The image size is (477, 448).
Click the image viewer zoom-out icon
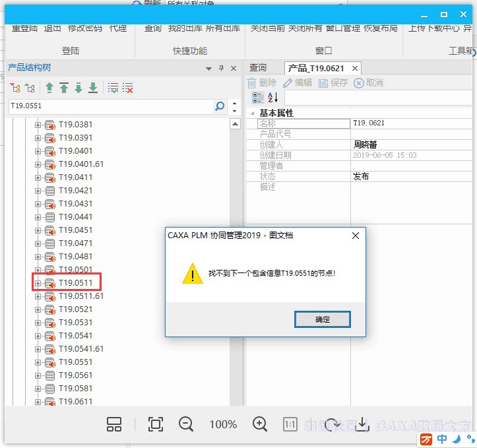[x=186, y=424]
